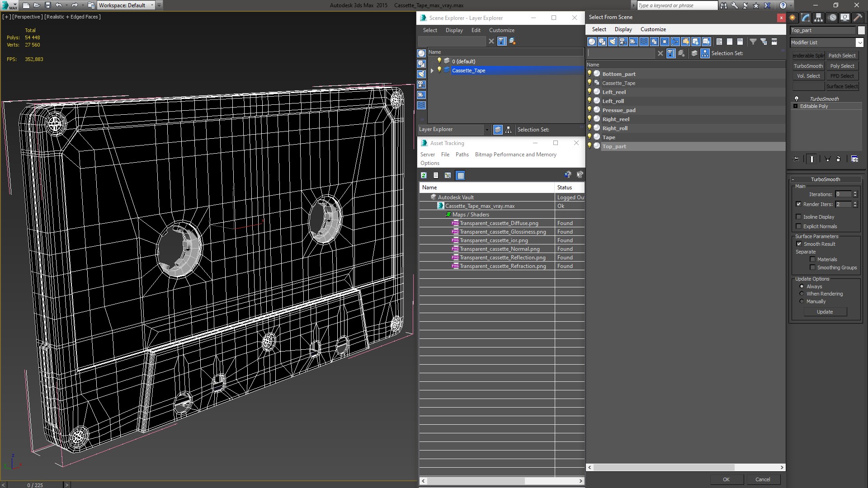Toggle visibility bulb of Tape object

pos(590,137)
